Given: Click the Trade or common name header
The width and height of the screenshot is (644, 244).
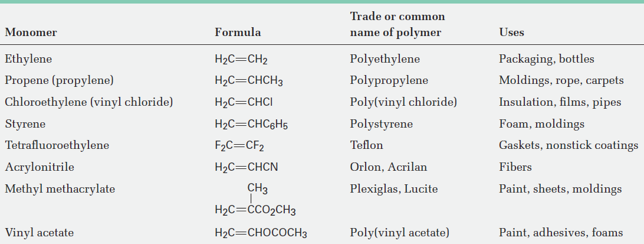Looking at the screenshot, I should [x=397, y=24].
